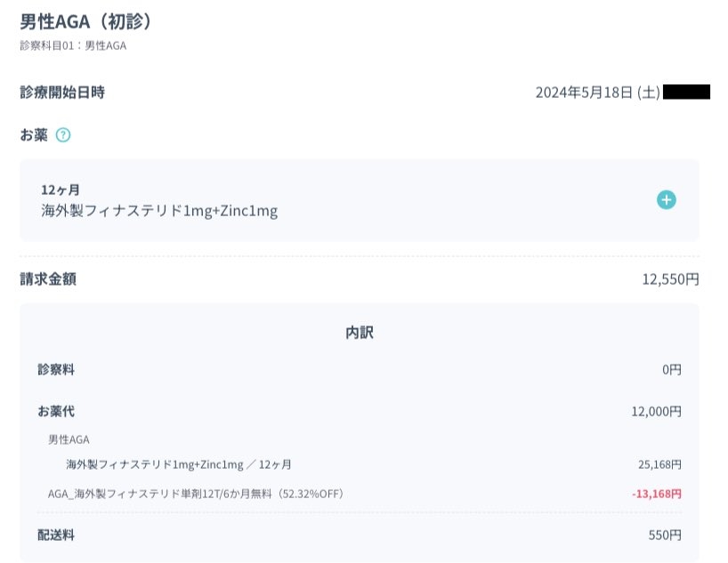This screenshot has height=563, width=728.
Task: Select the total amount 12,550円
Action: tap(670, 279)
